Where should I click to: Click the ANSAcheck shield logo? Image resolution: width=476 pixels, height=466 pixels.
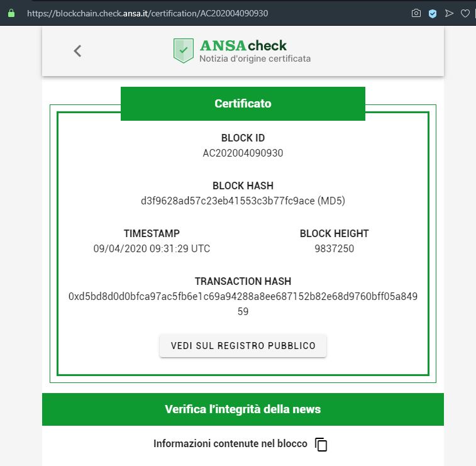click(x=184, y=51)
